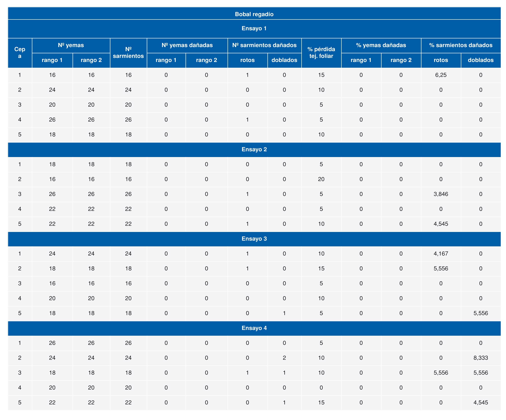This screenshot has height=420, width=506.
Task: Click the 'Nº yemas' column header
Action: [71, 45]
